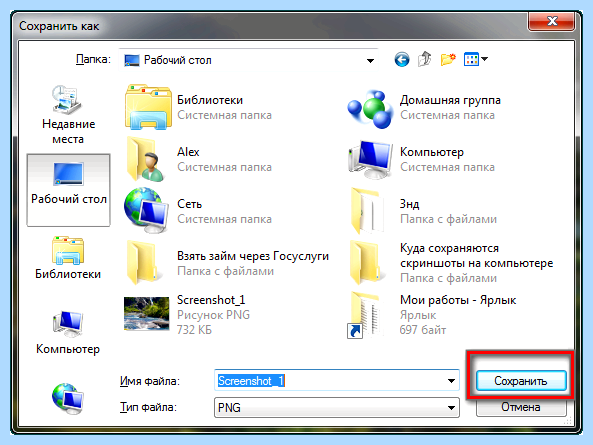Viewport: 593px width, 445px height.
Task: Expand the Папка location dropdown
Action: tap(370, 60)
